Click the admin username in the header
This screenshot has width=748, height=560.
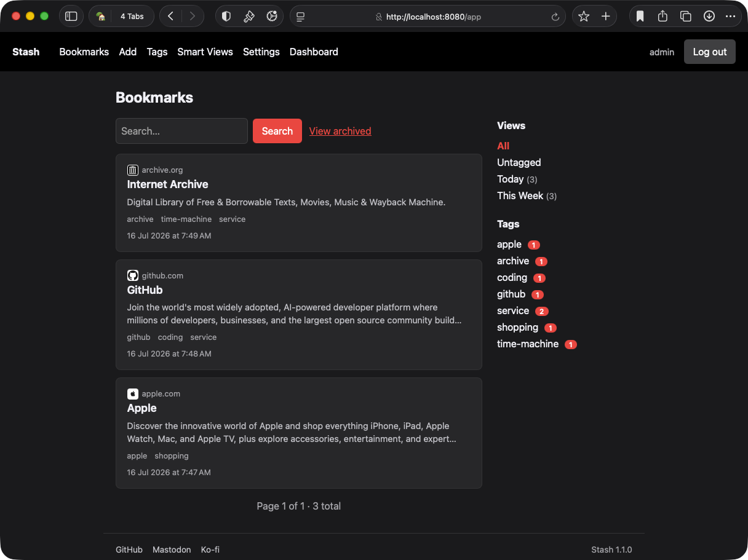(662, 52)
